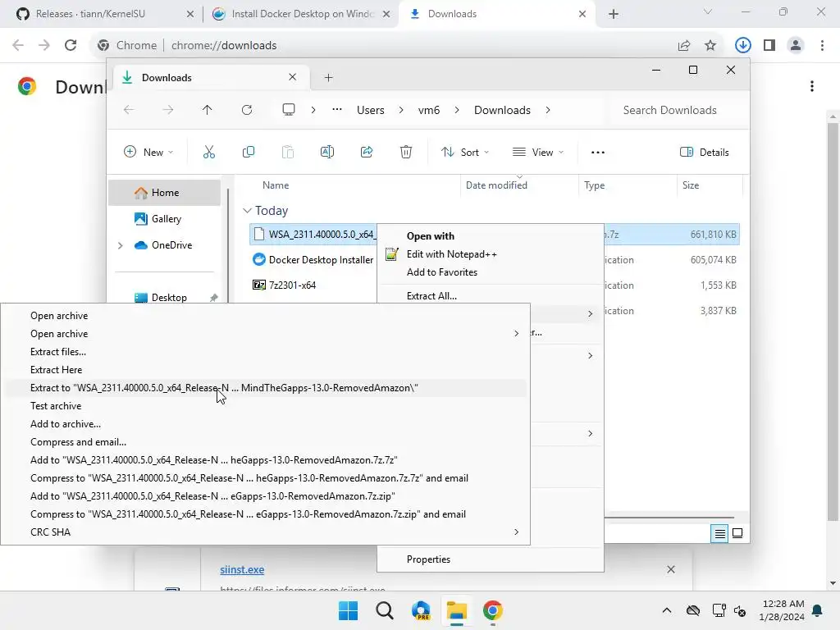Click the This PC monitor icon in address bar

[288, 110]
